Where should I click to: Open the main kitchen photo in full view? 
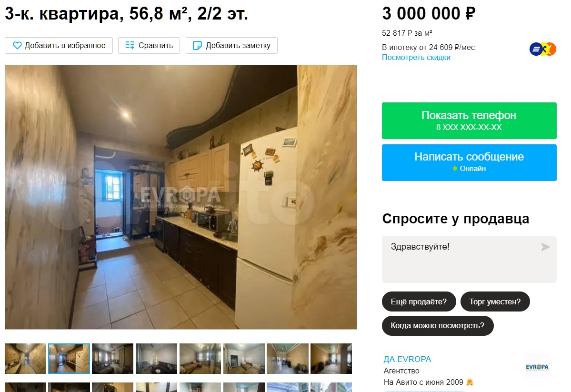[x=180, y=197]
